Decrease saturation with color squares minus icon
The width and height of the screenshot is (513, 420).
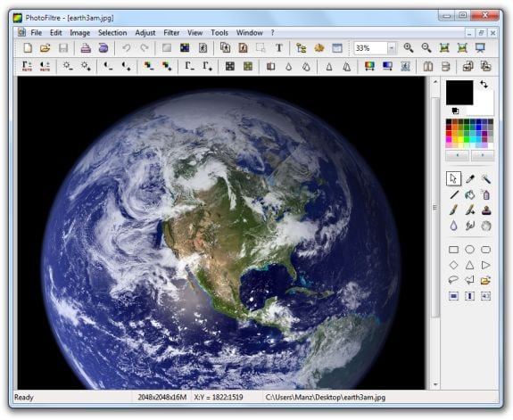pos(149,66)
